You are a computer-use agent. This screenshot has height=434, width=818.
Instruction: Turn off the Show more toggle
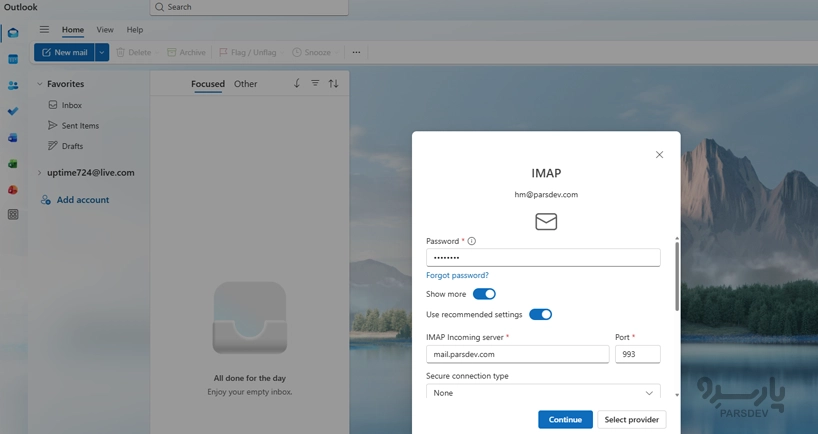coord(484,294)
